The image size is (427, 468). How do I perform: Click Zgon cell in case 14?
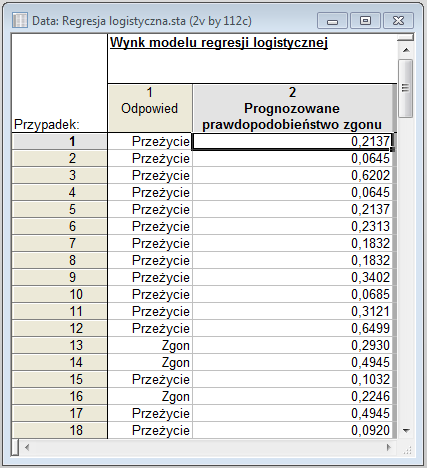click(x=150, y=362)
